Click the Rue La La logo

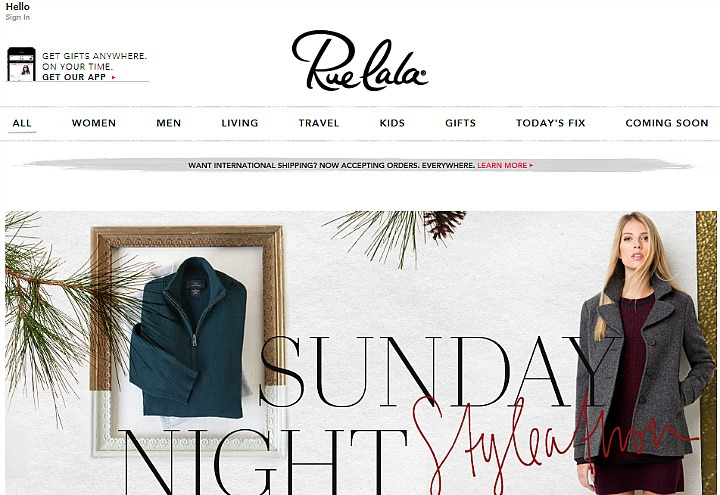click(x=360, y=61)
